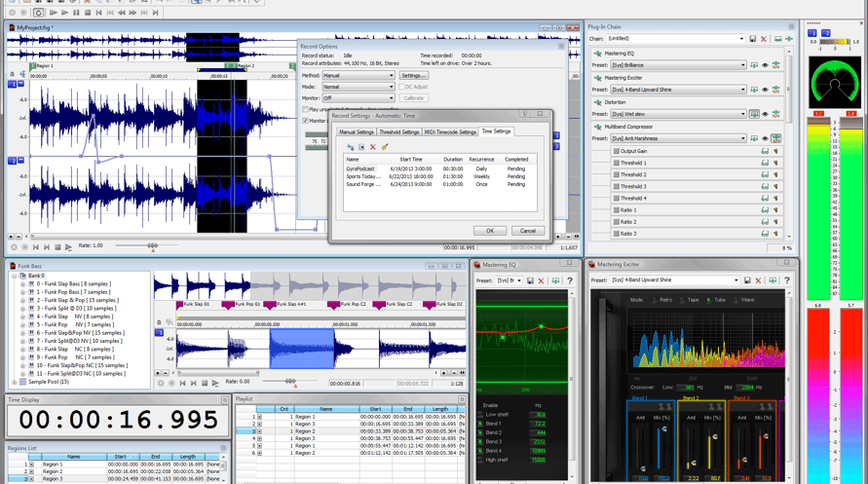
Task: Show Mastering Exciter plug-in via eye icon
Action: (x=765, y=90)
